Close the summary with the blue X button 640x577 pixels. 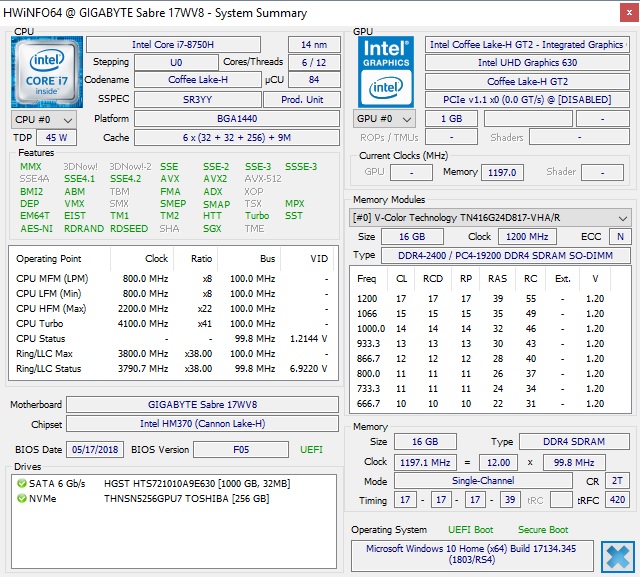tap(617, 555)
